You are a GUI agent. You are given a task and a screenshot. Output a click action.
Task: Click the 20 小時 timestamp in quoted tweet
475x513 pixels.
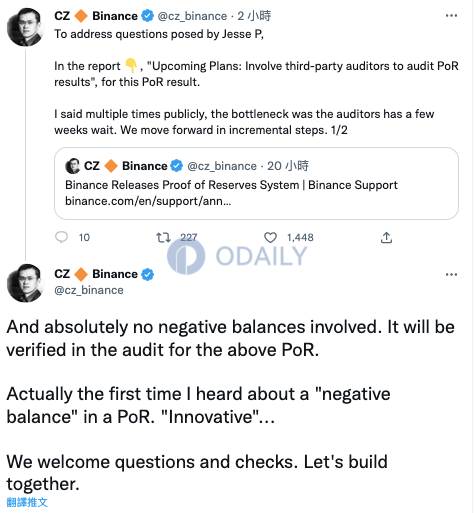pyautogui.click(x=288, y=166)
